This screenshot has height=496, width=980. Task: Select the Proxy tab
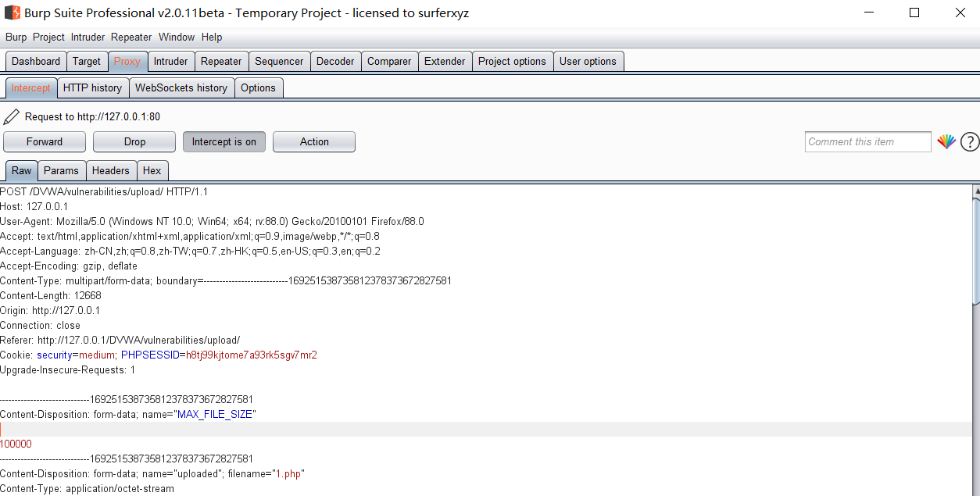pyautogui.click(x=127, y=61)
